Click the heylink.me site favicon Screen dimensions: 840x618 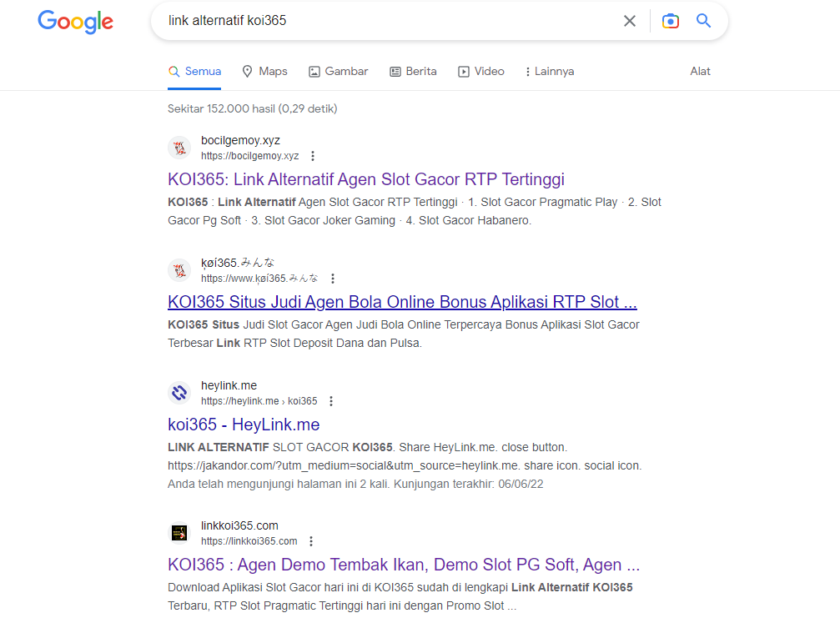point(179,393)
